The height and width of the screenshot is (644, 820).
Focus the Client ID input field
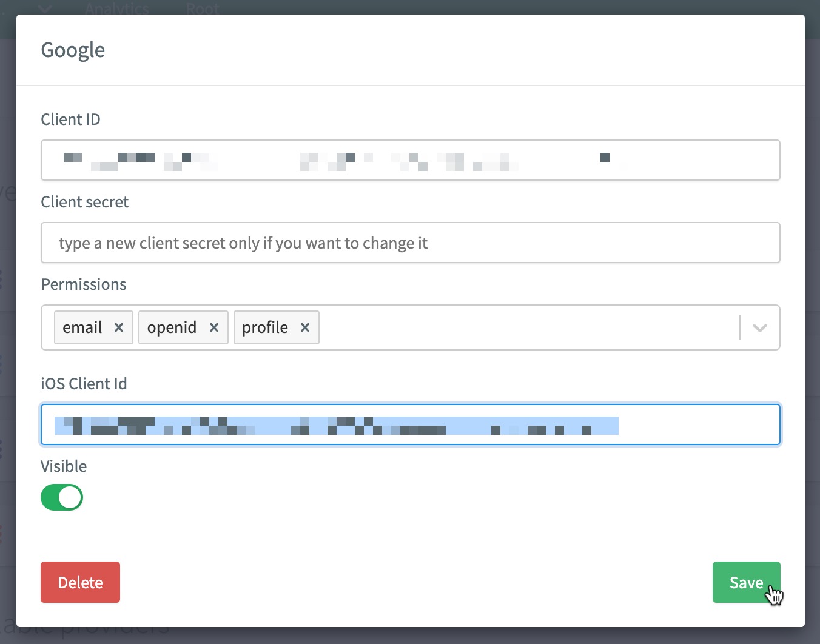coord(410,160)
